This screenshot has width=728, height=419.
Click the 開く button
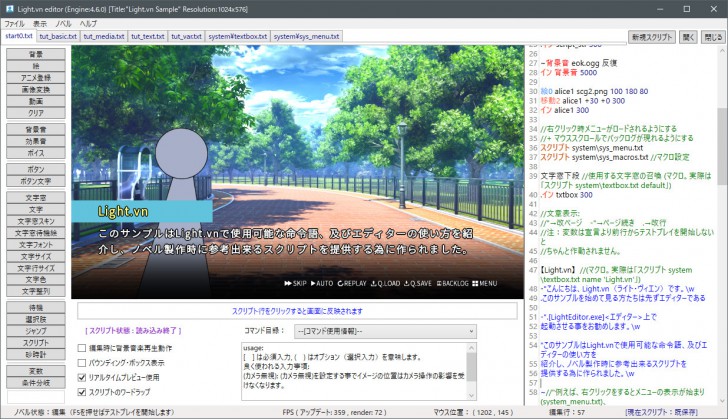coord(689,37)
